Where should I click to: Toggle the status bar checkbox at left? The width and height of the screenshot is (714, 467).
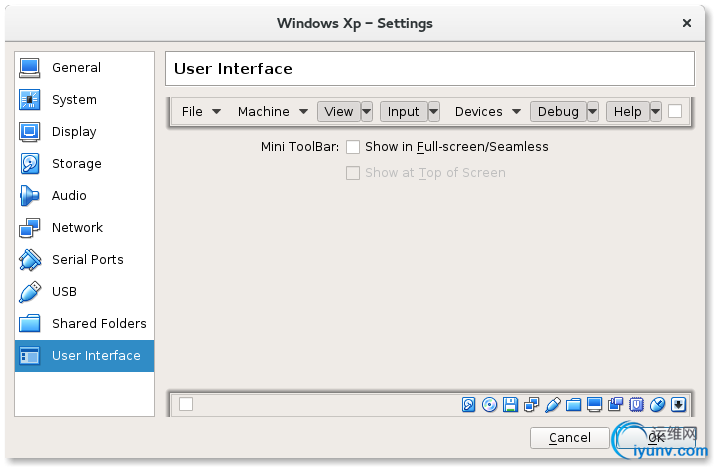[x=186, y=404]
